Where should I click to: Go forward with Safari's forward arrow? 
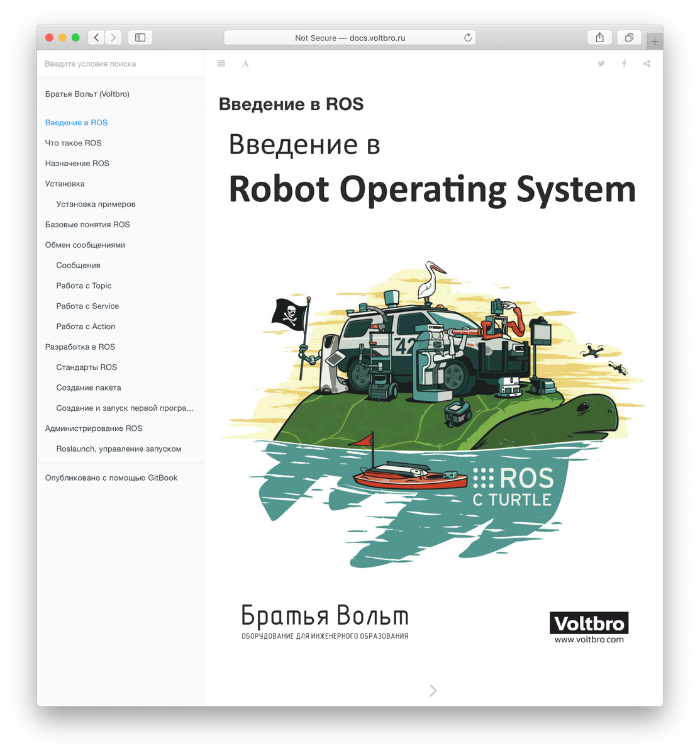click(113, 38)
